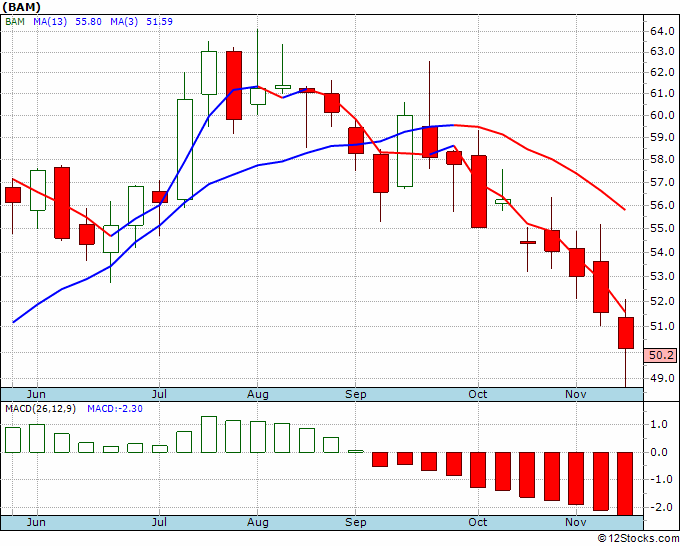Click the 12Stocks.com copyright link
Viewport: 680px width, 546px height.
(x=638, y=539)
